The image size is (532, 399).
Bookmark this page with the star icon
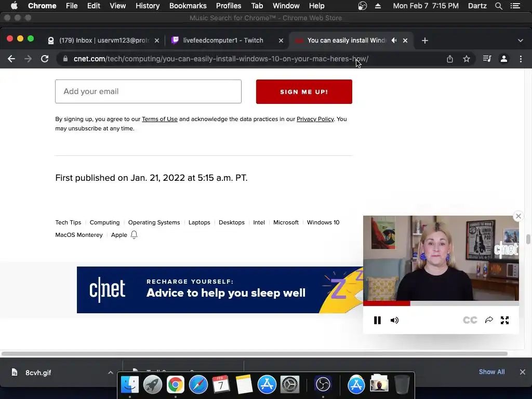click(467, 59)
